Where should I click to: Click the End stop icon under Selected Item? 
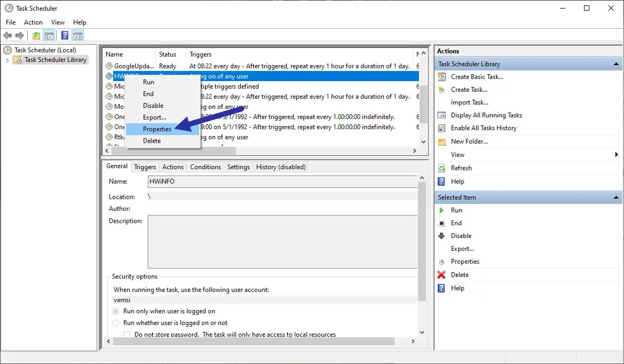coord(441,223)
